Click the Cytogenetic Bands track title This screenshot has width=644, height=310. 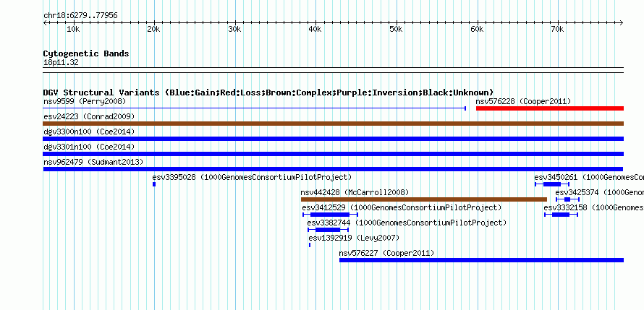pyautogui.click(x=86, y=53)
